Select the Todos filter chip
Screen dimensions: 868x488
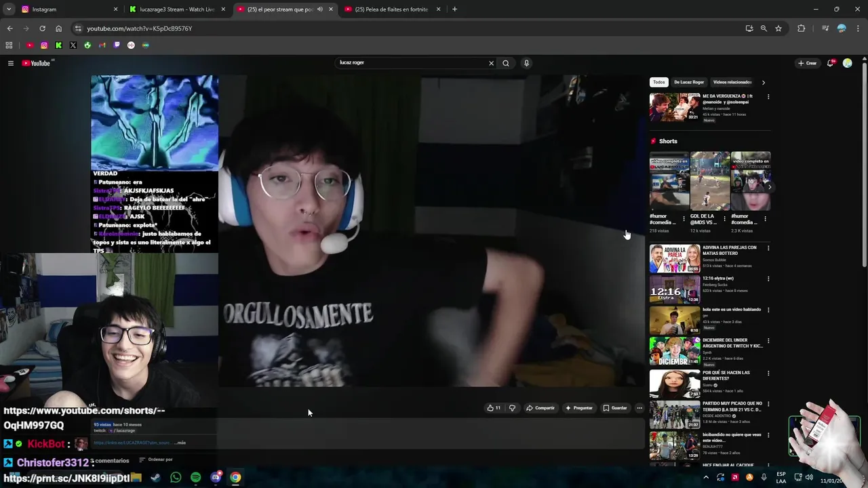pos(658,82)
